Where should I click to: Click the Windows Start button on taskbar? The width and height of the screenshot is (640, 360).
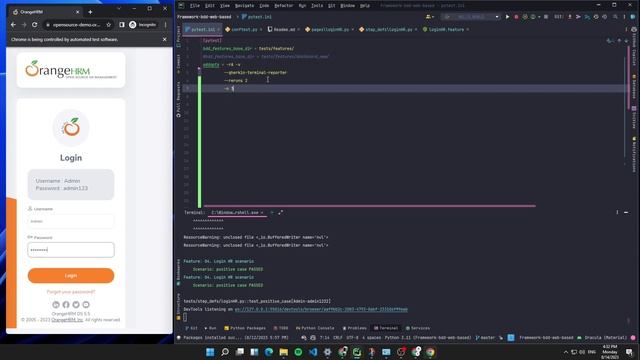(210, 352)
